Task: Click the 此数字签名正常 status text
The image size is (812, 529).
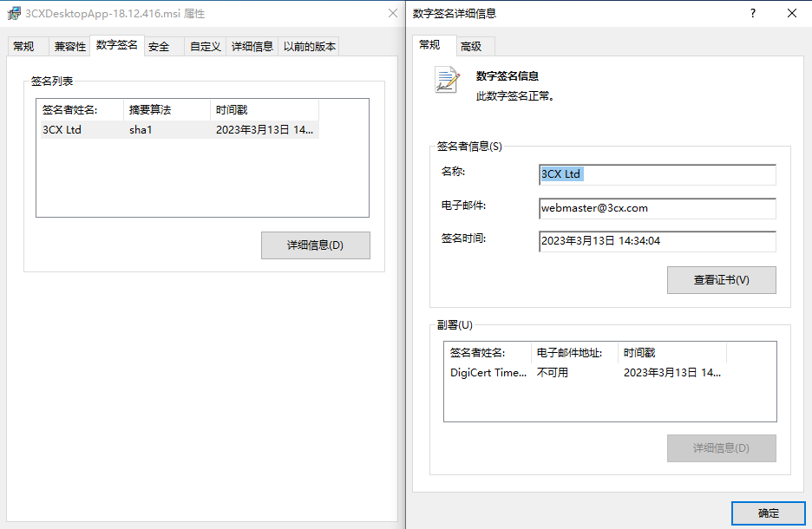Action: tap(515, 96)
